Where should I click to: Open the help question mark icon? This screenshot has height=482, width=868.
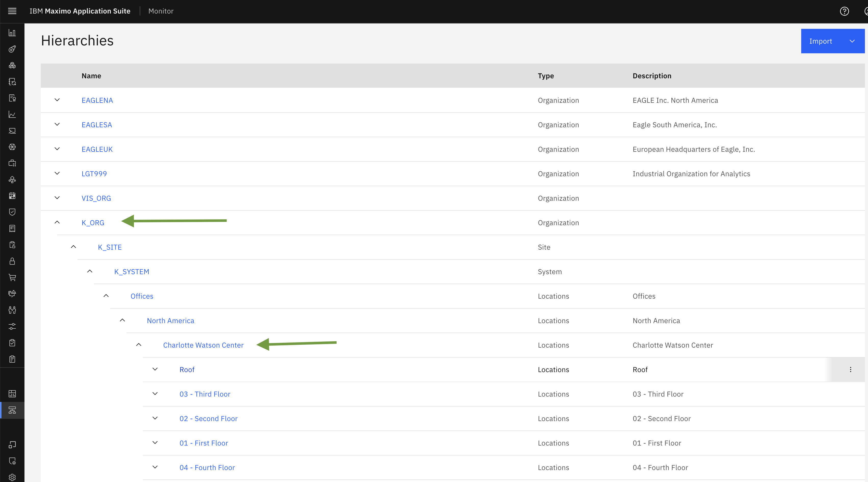click(844, 11)
